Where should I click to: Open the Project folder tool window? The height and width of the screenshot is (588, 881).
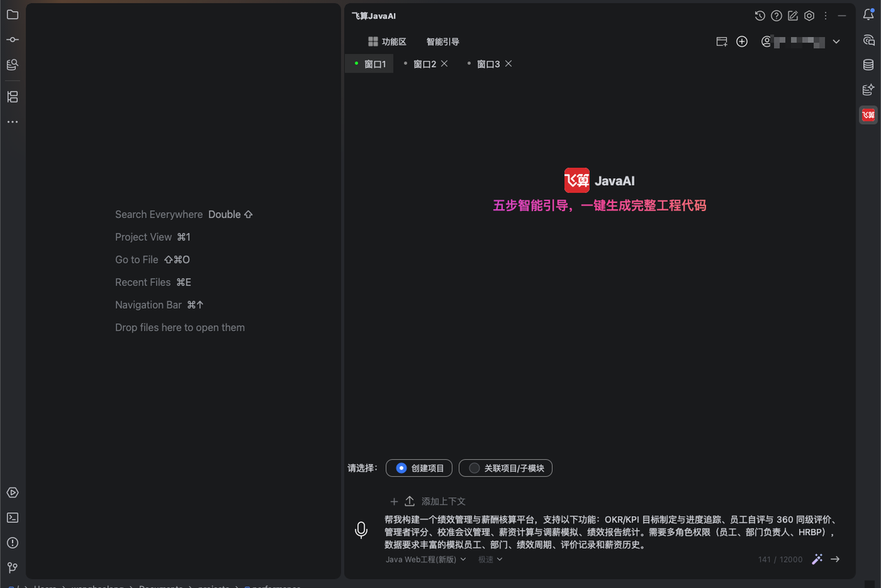pos(12,14)
